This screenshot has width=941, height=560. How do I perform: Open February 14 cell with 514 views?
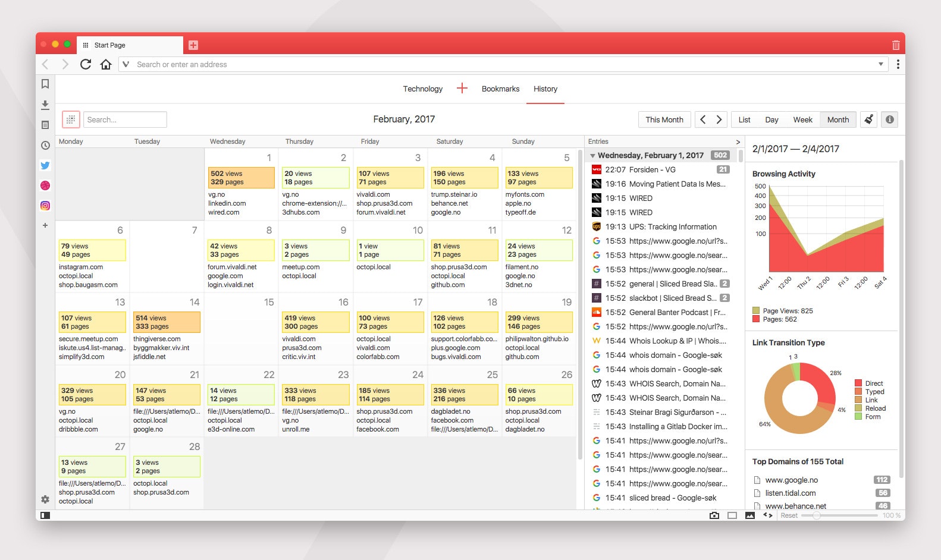click(167, 322)
